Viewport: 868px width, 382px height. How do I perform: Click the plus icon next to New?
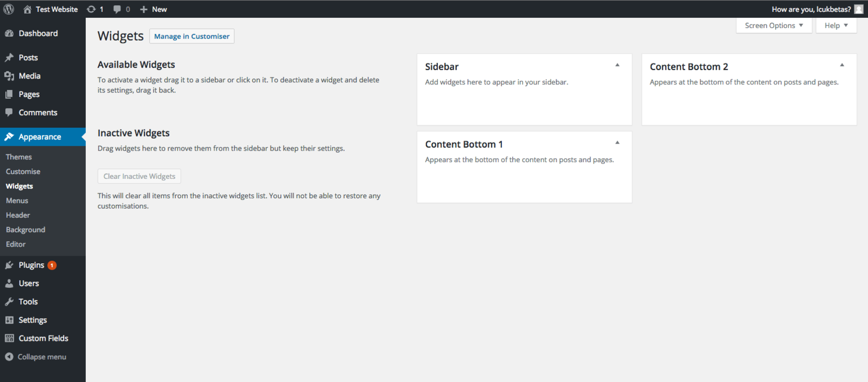[x=144, y=9]
